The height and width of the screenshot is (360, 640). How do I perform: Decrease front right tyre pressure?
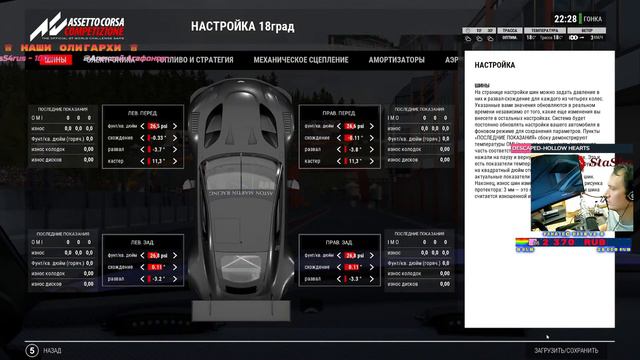[x=339, y=126]
